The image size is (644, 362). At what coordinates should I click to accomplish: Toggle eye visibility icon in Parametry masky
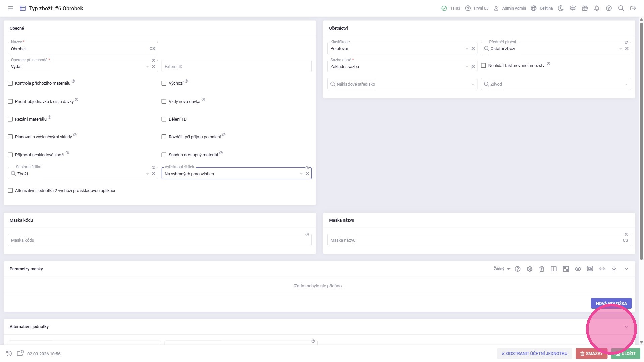point(578,269)
